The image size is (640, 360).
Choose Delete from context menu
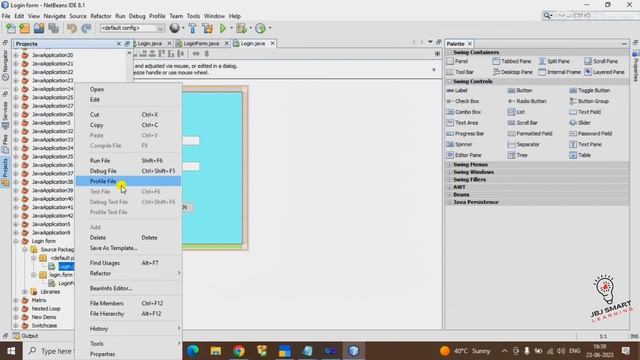click(x=129, y=238)
